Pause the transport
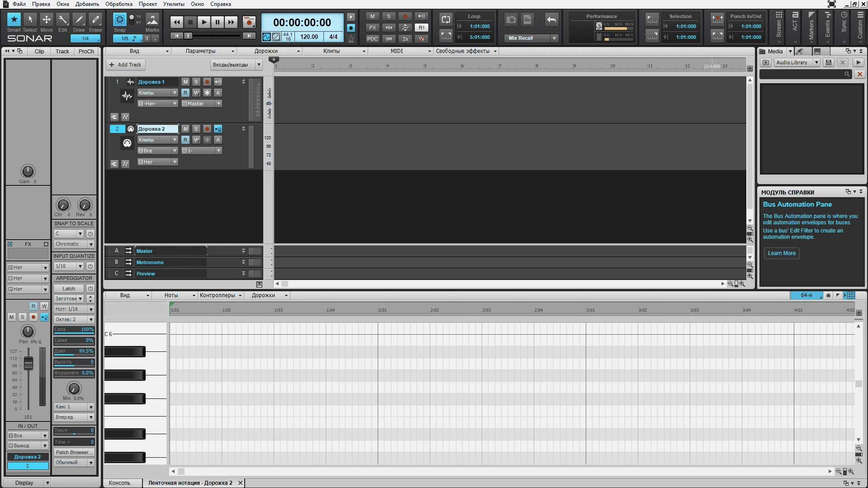This screenshot has width=868, height=488. (218, 22)
